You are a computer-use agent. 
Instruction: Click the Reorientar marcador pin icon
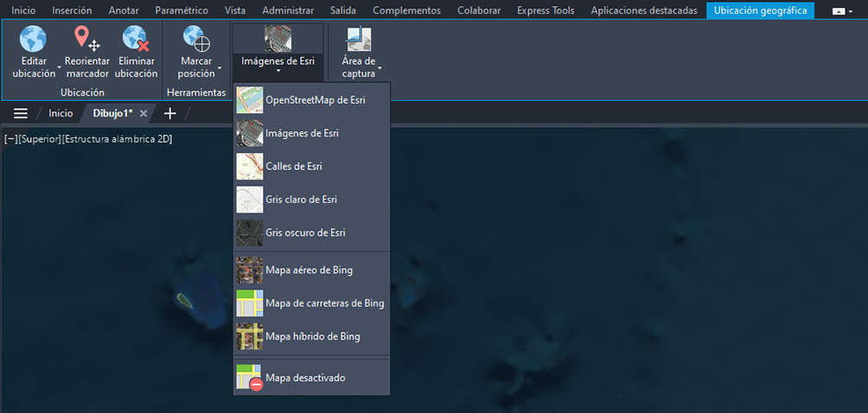pyautogui.click(x=87, y=39)
